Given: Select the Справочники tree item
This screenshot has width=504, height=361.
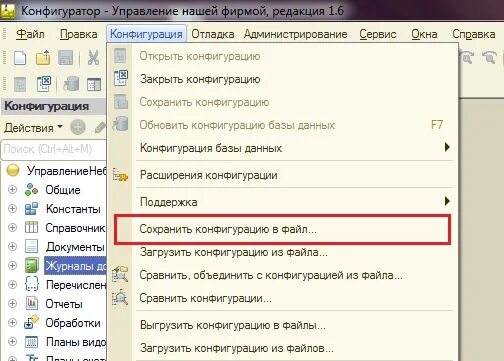Looking at the screenshot, I should [x=76, y=228].
